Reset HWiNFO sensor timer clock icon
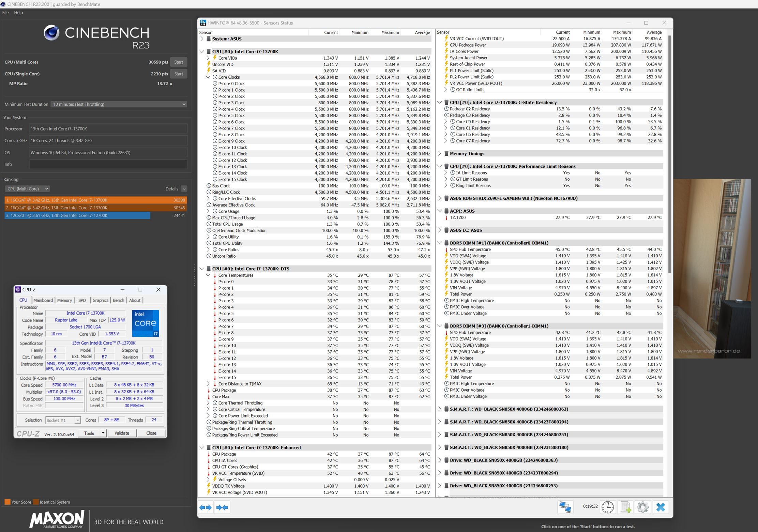758x532 pixels. pyautogui.click(x=608, y=507)
